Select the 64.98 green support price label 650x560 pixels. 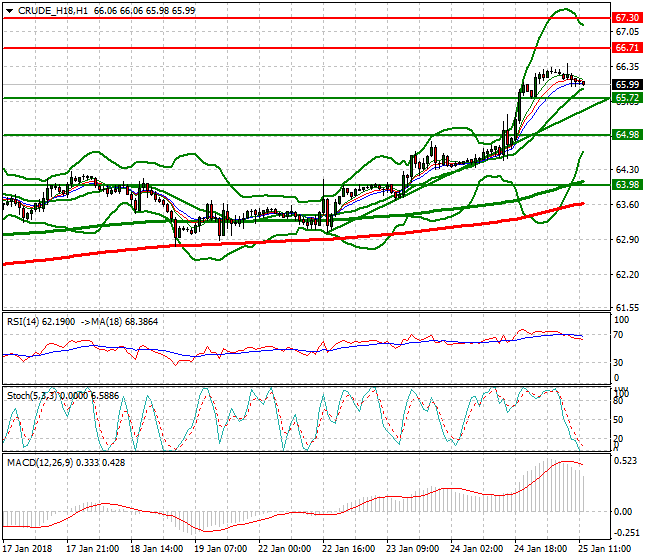click(627, 135)
